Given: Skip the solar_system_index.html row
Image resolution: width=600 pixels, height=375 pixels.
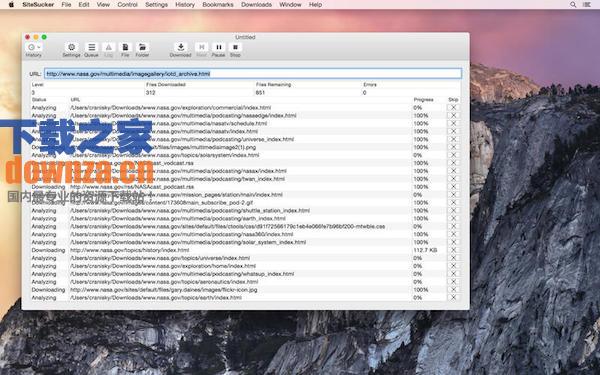Looking at the screenshot, I should pyautogui.click(x=453, y=242).
